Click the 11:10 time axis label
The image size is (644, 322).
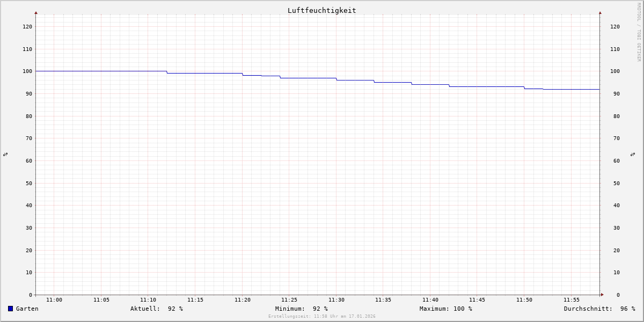click(x=148, y=300)
